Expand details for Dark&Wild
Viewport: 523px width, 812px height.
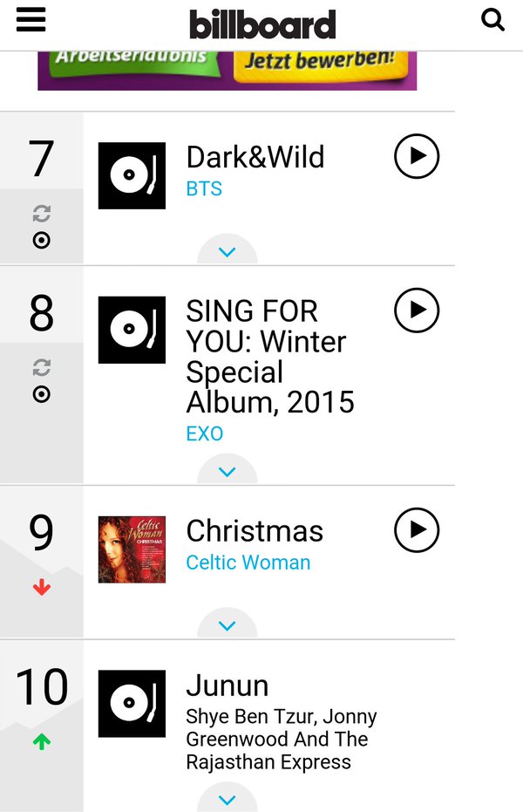pos(227,252)
